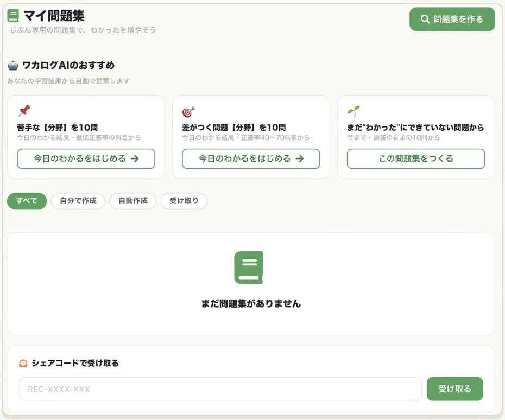Click the マイ問題集 page title
Image resolution: width=505 pixels, height=420 pixels.
(x=54, y=16)
